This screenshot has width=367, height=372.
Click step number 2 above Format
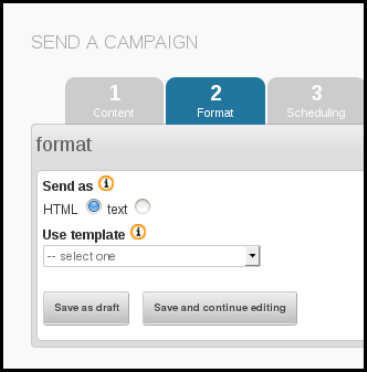(216, 93)
